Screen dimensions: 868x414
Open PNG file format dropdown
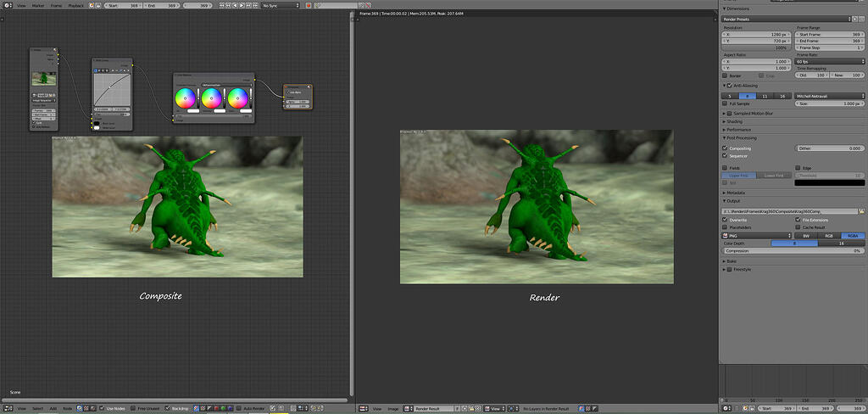pyautogui.click(x=757, y=236)
